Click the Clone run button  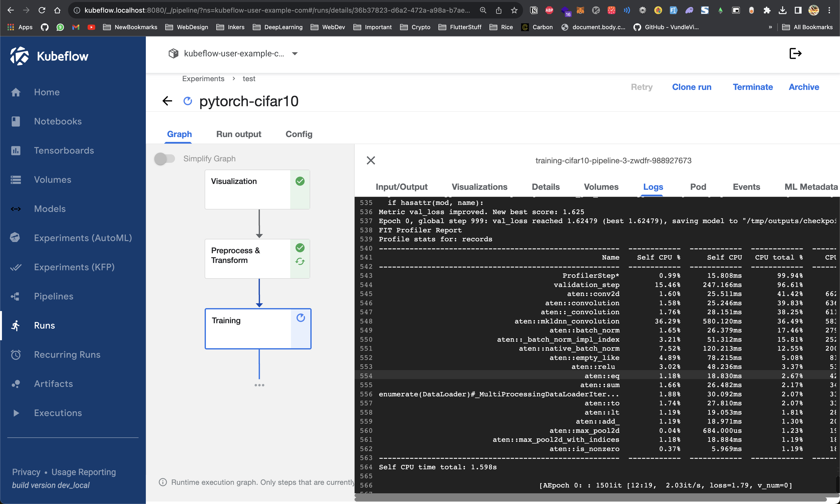coord(691,87)
